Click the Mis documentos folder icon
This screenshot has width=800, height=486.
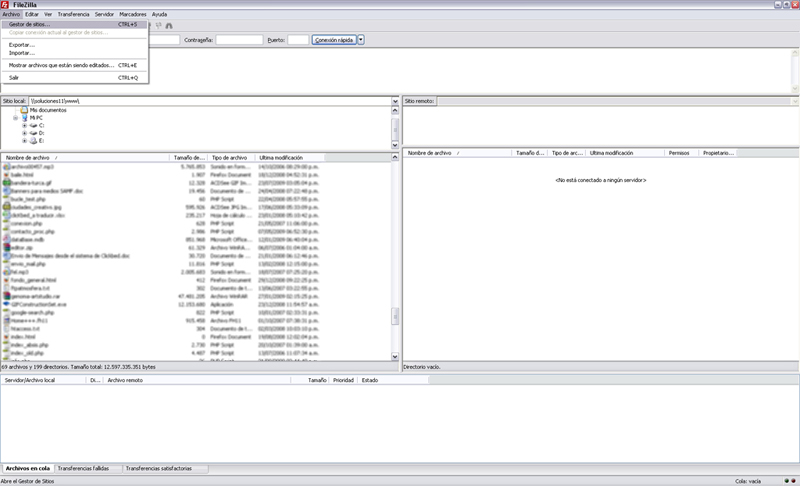(24, 110)
